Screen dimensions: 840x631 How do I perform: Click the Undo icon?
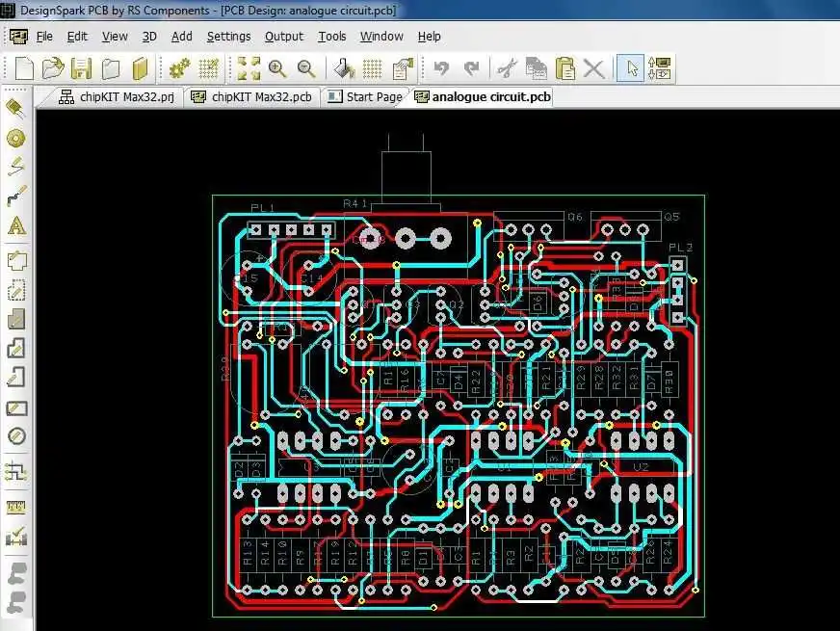440,67
